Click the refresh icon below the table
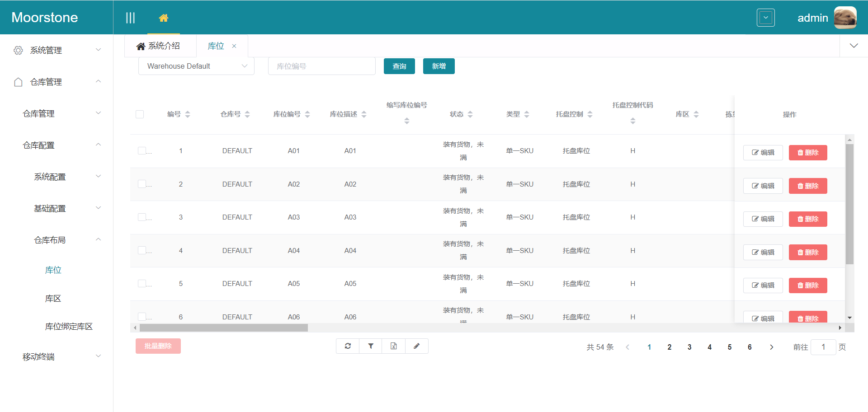Viewport: 868px width, 412px height. pos(348,346)
